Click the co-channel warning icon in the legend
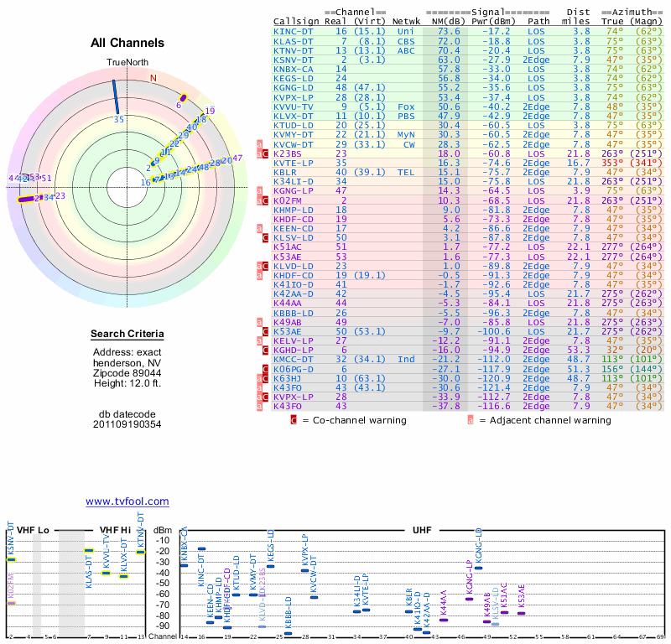The width and height of the screenshot is (671, 644). pyautogui.click(x=294, y=420)
